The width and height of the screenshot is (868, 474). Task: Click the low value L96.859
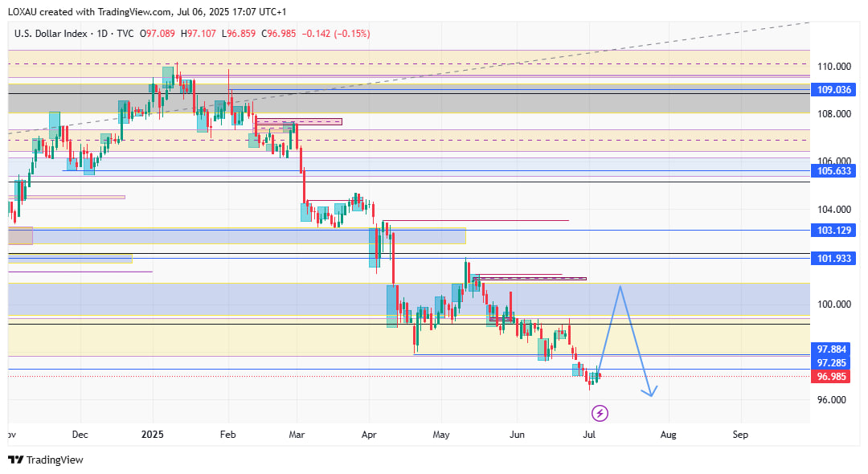(x=239, y=34)
